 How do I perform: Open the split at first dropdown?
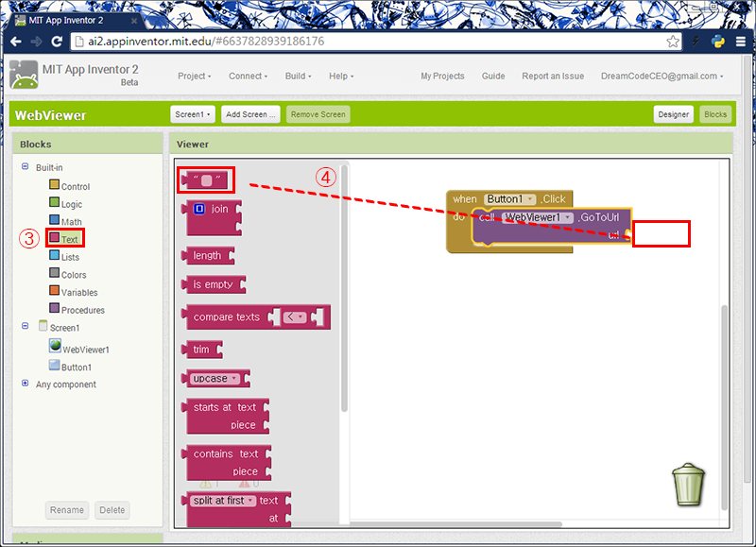[223, 501]
